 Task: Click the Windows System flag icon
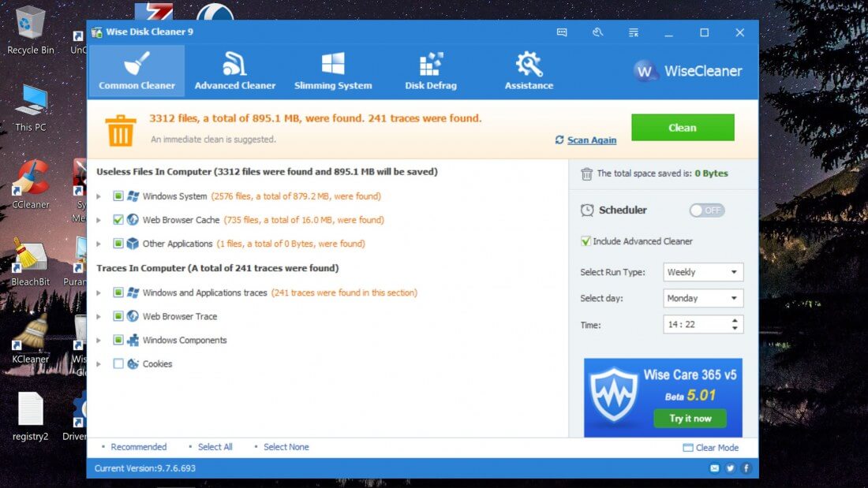(x=133, y=196)
